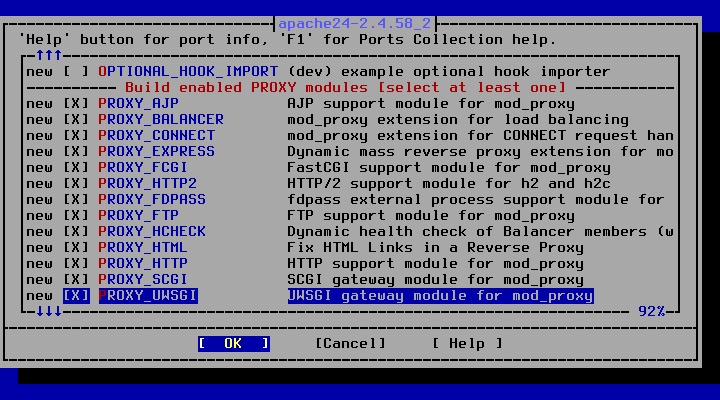
Task: Click 'UWSGI gateway module for mod_proxy' description
Action: point(440,296)
